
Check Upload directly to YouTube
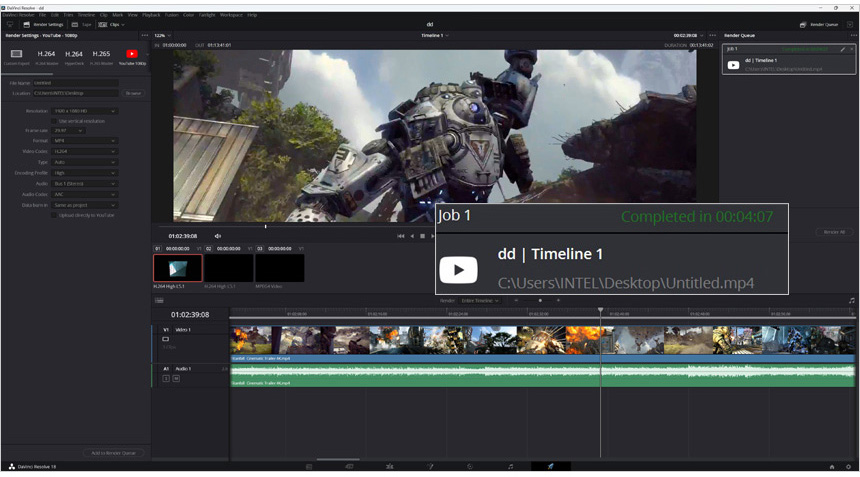coord(55,215)
